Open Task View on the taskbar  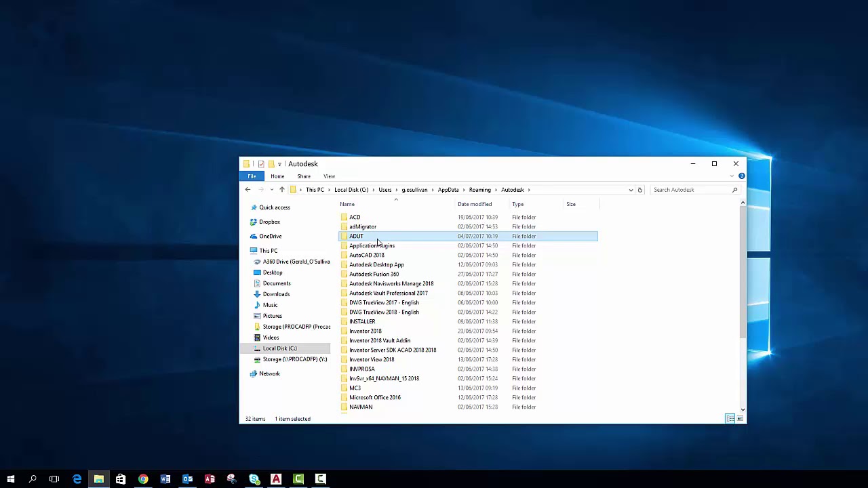click(x=54, y=479)
